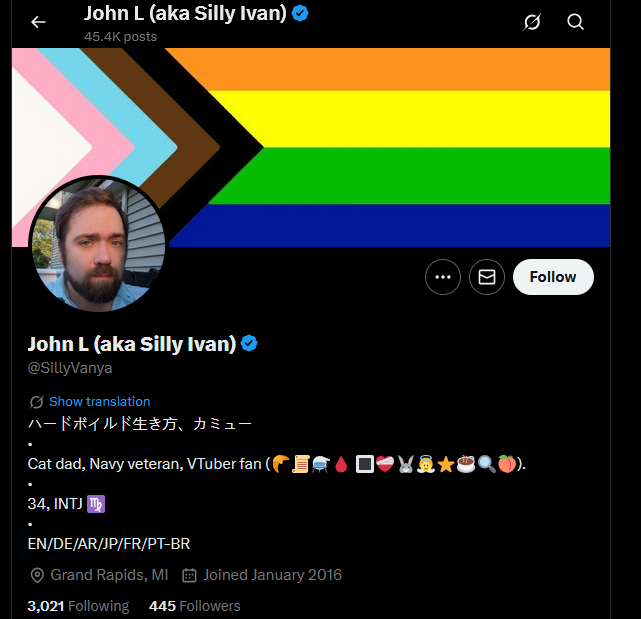Screen dimensions: 641x619
Task: Click the verified badge beside the profile name
Action: click(249, 343)
